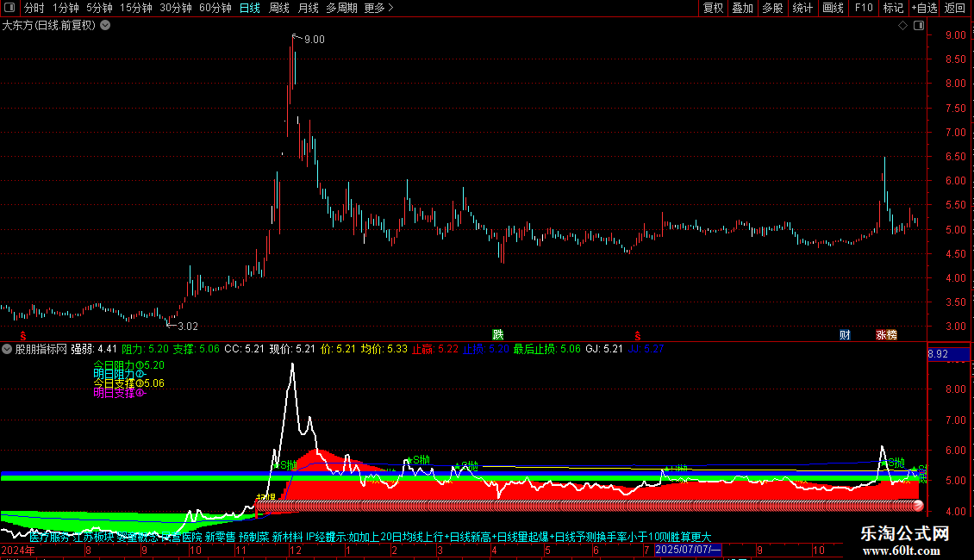Switch to 1分钟 period tab

pos(66,8)
